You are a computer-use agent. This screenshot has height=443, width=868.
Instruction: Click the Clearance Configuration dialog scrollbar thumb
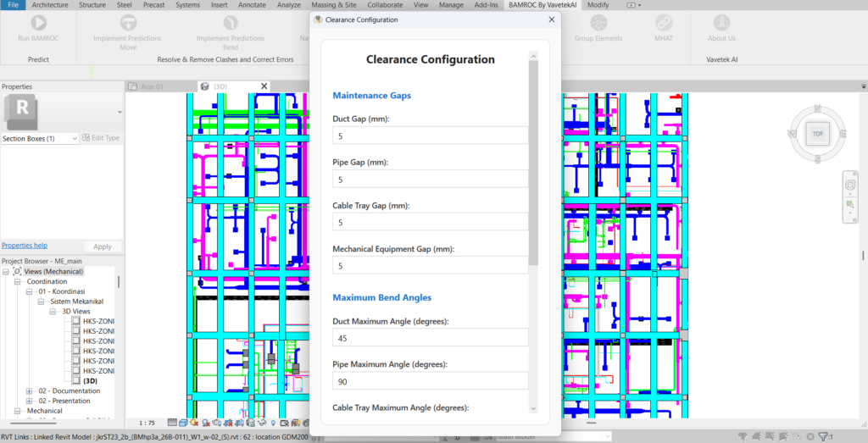[x=534, y=163]
